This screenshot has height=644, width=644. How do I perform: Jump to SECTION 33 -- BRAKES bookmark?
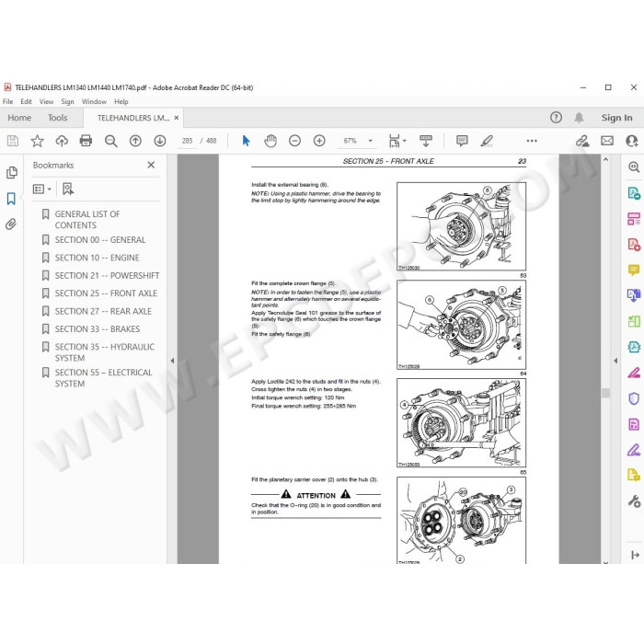pyautogui.click(x=98, y=329)
